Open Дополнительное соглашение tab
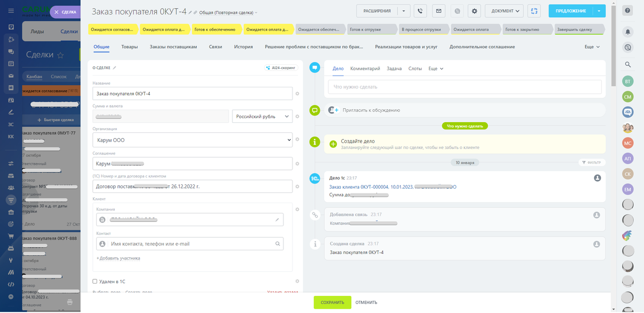 coord(482,47)
